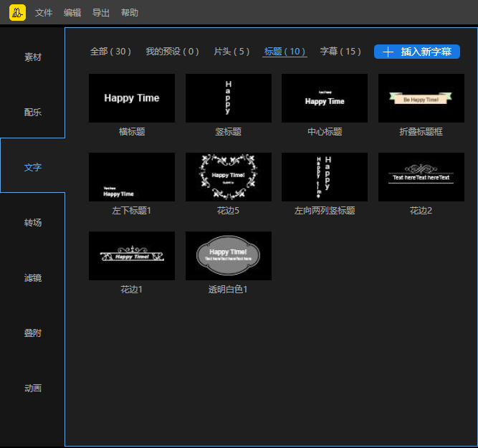Filter by 字幕 (15) category
This screenshot has width=478, height=448.
(340, 52)
